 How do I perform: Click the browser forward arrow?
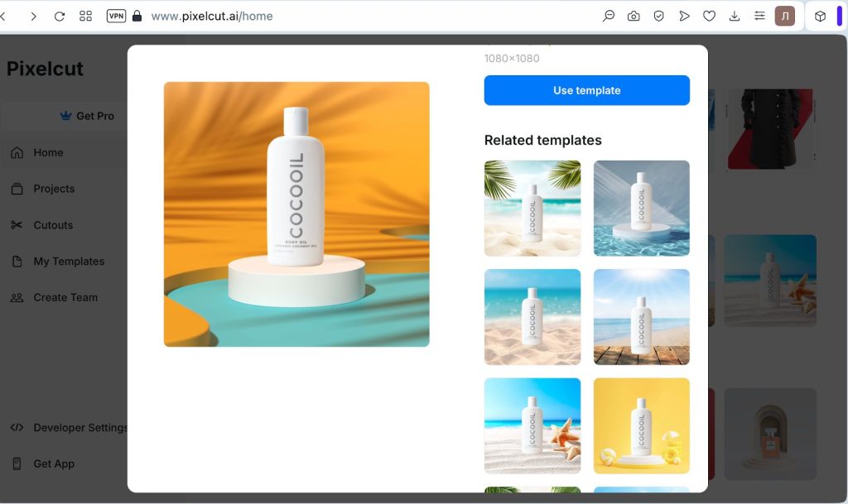point(33,17)
